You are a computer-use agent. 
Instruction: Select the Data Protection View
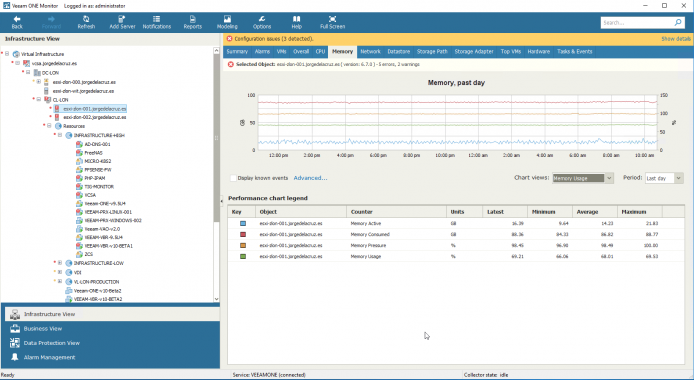coord(51,343)
